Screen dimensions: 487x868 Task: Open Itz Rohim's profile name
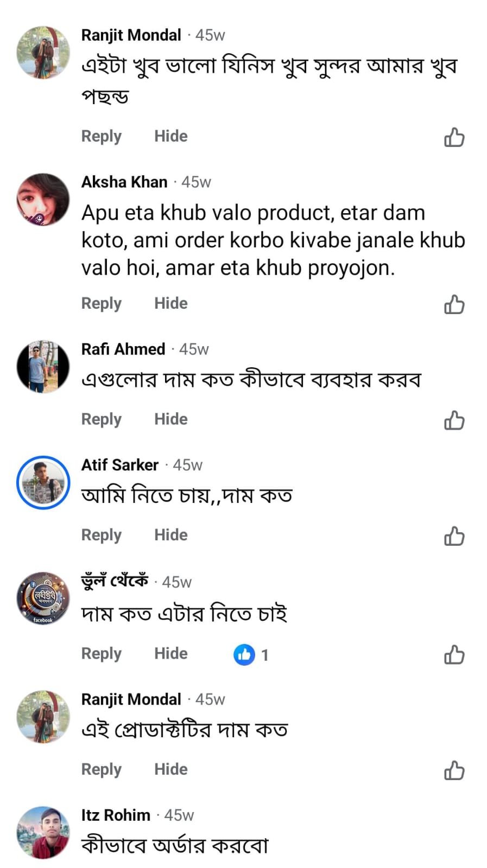tap(116, 815)
